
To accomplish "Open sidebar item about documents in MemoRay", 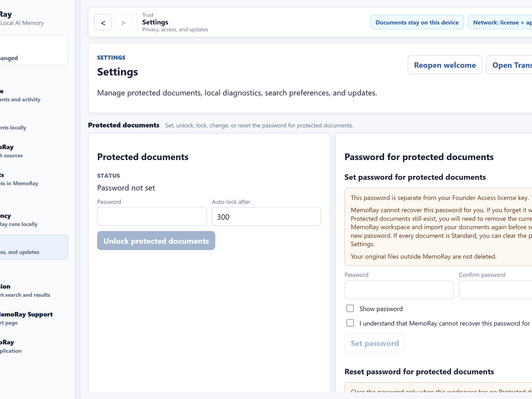I will [x=33, y=179].
